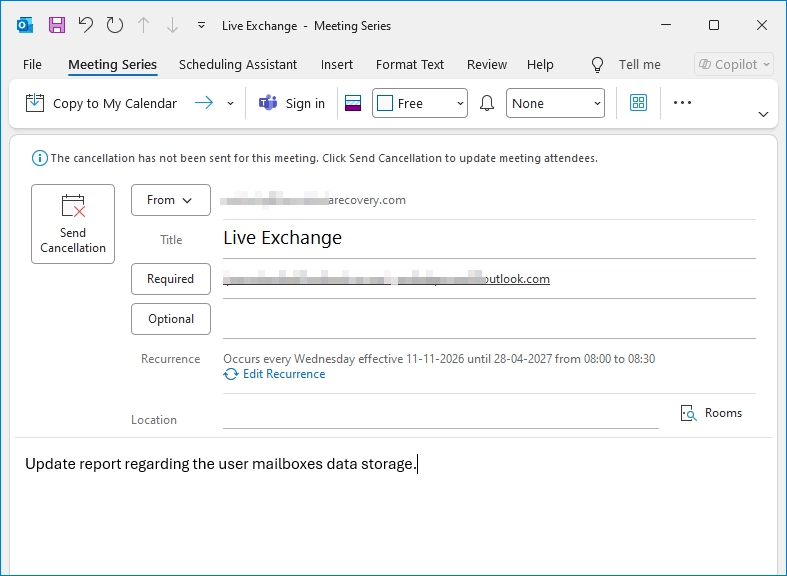Click the Rooms button label
The width and height of the screenshot is (787, 576).
pos(723,413)
